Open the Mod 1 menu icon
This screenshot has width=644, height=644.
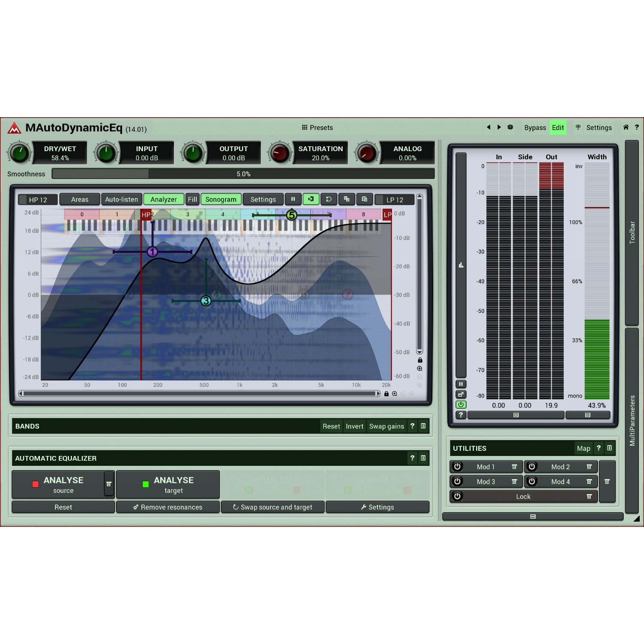click(x=514, y=467)
